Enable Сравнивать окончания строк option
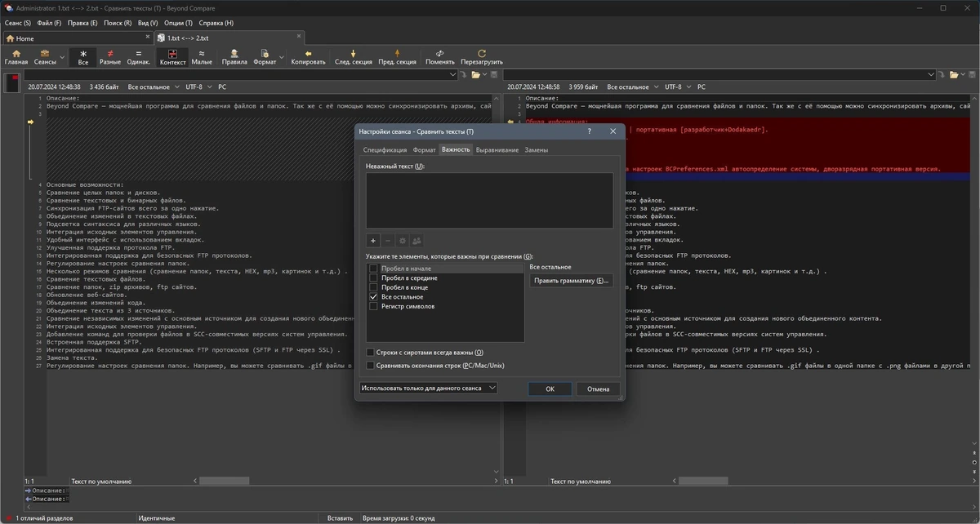980x524 pixels. pos(371,366)
